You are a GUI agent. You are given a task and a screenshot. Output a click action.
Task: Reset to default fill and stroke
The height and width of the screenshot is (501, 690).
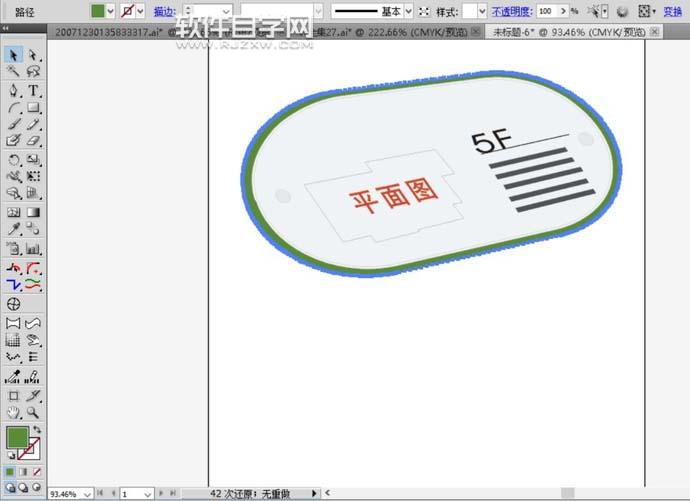(11, 455)
